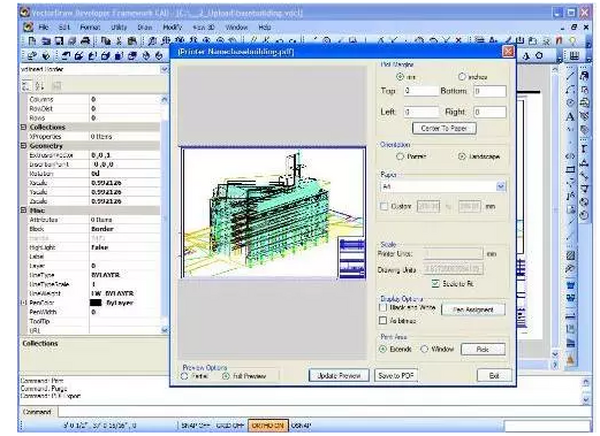Screen dimensions: 600x436
Task: Click the Exit button in print dialog
Action: [x=494, y=376]
